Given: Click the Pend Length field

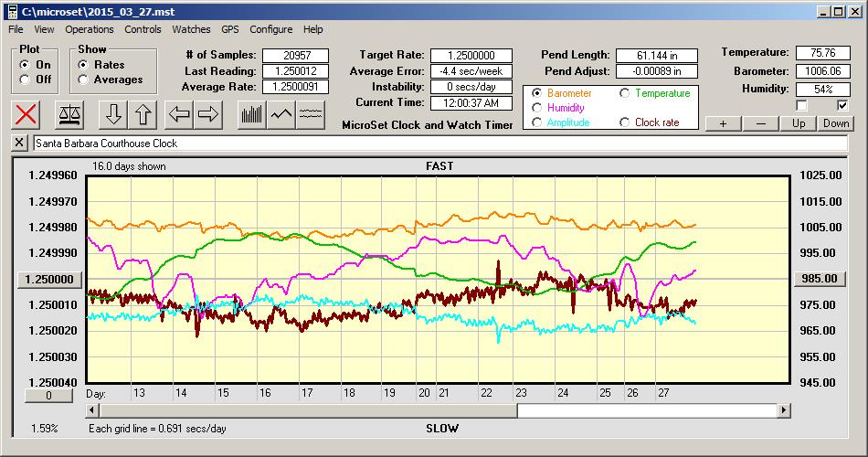Looking at the screenshot, I should (x=657, y=56).
